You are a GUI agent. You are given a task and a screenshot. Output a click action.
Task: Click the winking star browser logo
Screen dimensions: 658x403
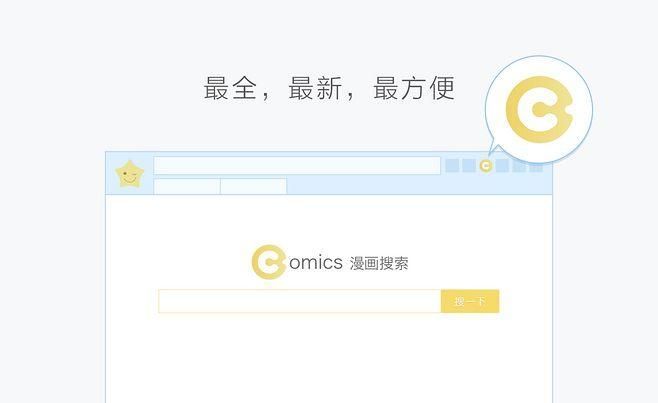(130, 174)
